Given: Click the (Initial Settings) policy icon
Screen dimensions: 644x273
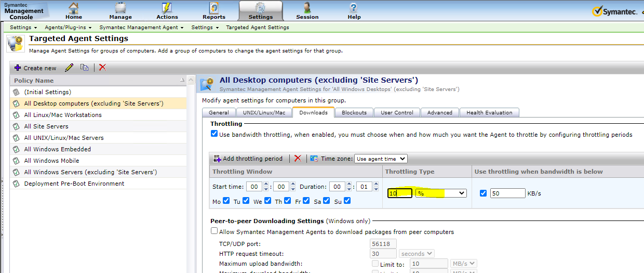Looking at the screenshot, I should pos(16,92).
